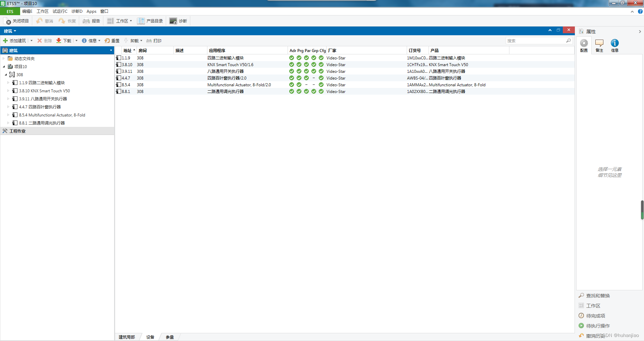Click Add Building (添加建筑) button
Viewport: 644px width, 341px height.
(x=14, y=41)
